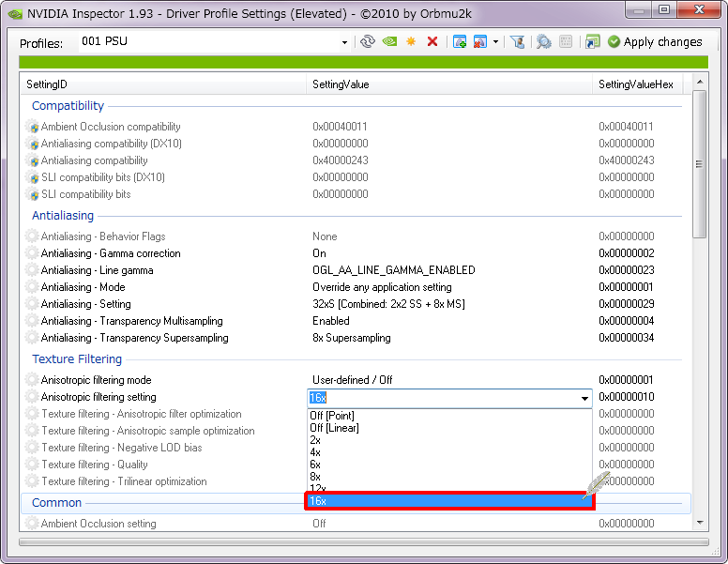The height and width of the screenshot is (564, 728).
Task: Click the SettingValueHex column header
Action: point(637,84)
